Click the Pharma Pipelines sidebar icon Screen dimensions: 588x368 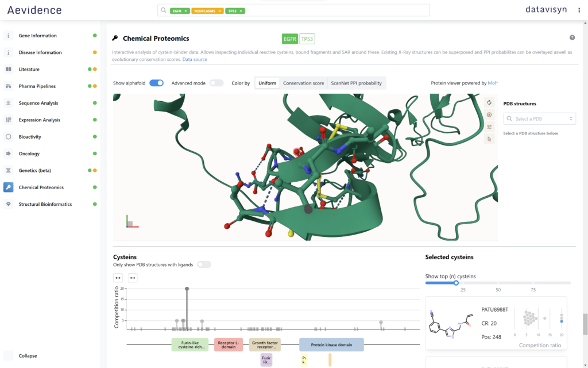point(8,86)
